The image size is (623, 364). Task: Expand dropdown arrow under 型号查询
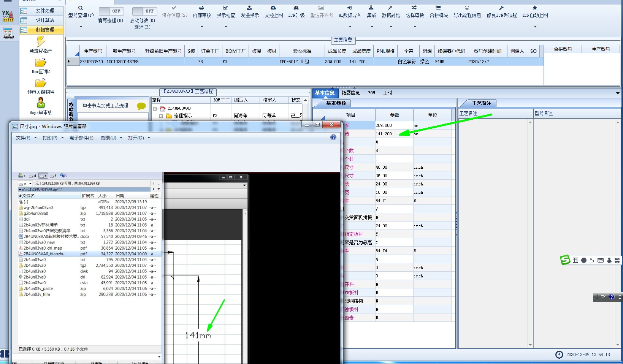pyautogui.click(x=81, y=27)
